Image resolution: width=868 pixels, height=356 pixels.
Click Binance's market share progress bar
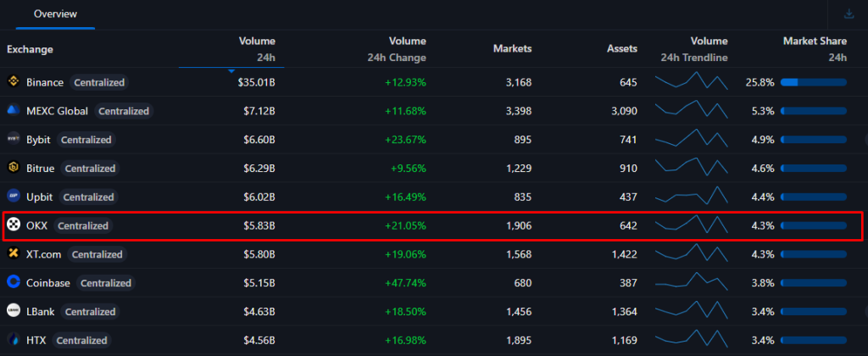(x=813, y=83)
